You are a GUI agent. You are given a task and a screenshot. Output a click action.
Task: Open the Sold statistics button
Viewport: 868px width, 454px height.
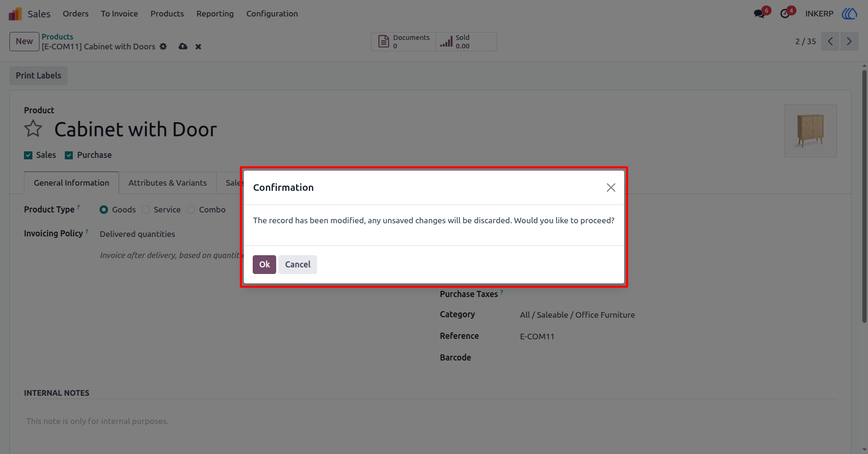466,41
